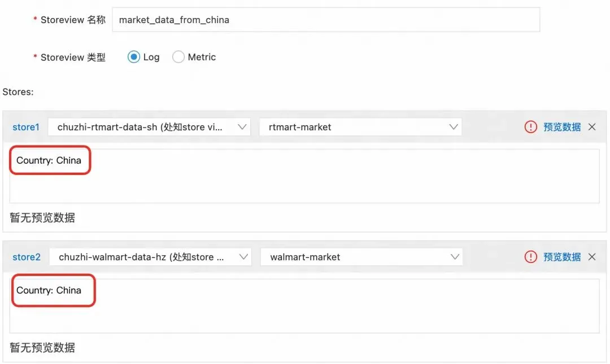Click 预览数据 link for store2

(x=562, y=257)
